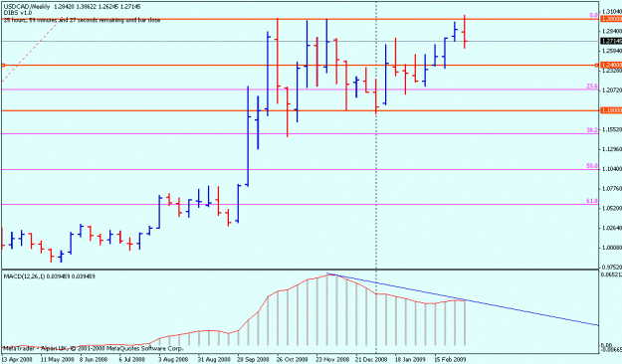Click the 1.10400 price axis label
Image resolution: width=622 pixels, height=364 pixels.
pyautogui.click(x=612, y=169)
